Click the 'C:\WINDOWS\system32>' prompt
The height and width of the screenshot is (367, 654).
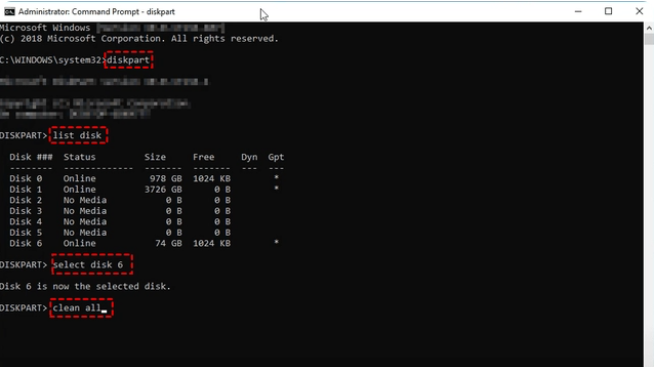pos(52,60)
